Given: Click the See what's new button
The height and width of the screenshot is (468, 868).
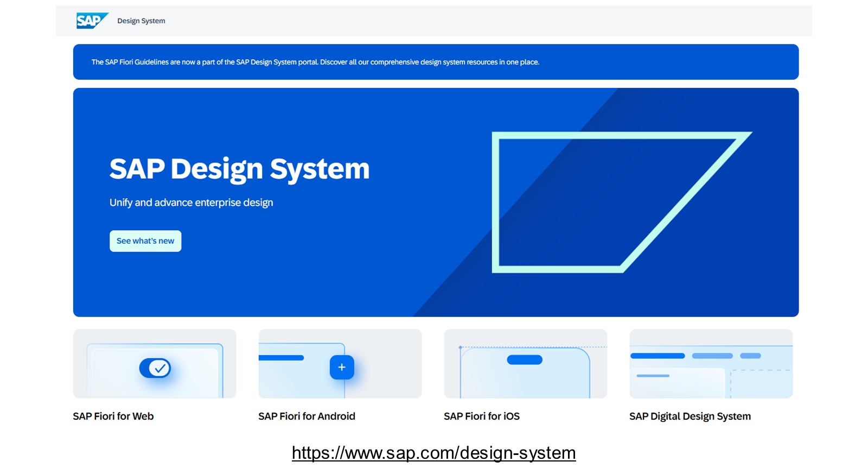Looking at the screenshot, I should click(x=145, y=241).
